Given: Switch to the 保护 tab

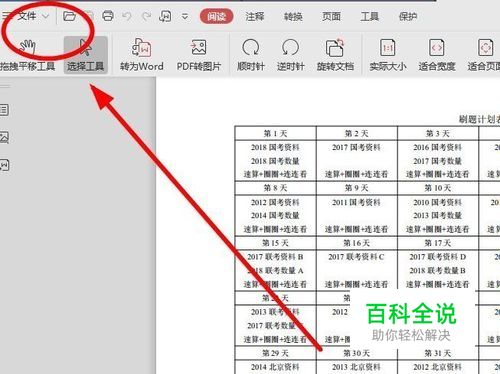Looking at the screenshot, I should pyautogui.click(x=408, y=16).
